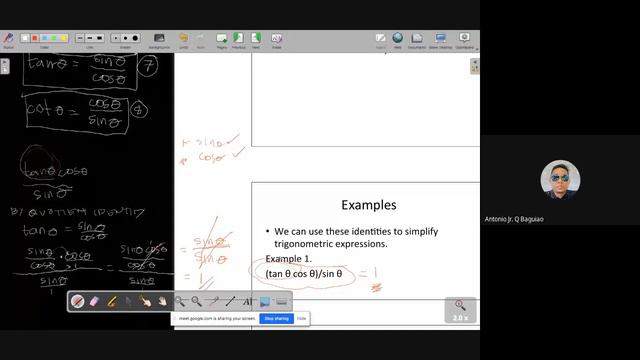
Task: Select the Scroll hand tool
Action: 162,301
